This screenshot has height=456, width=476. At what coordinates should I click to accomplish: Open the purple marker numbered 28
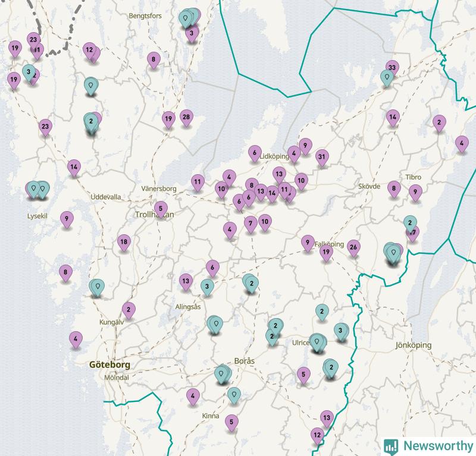click(186, 117)
